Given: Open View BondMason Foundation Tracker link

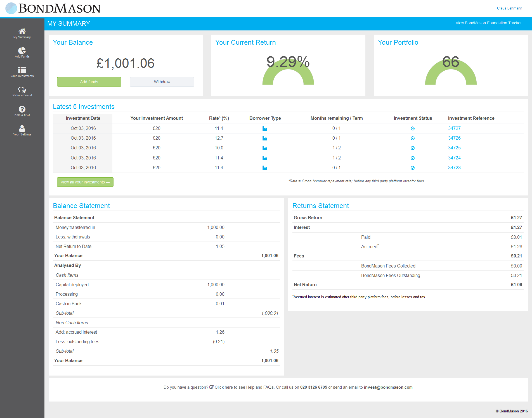Looking at the screenshot, I should [488, 23].
